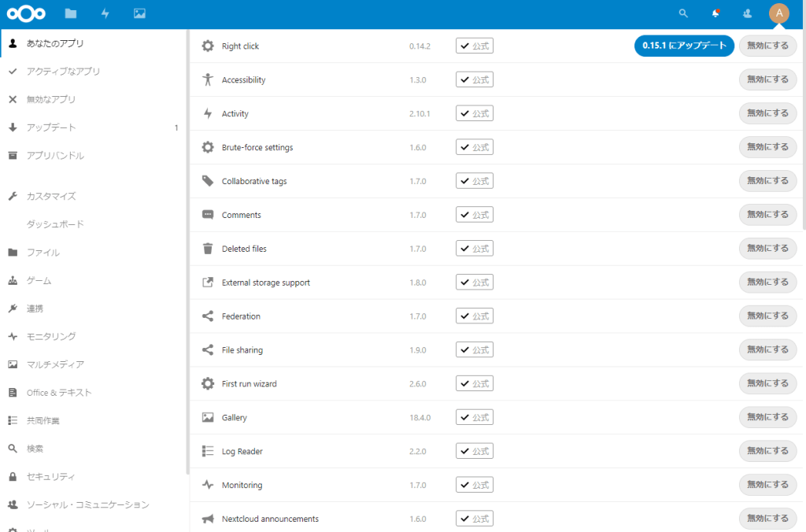Viewport: 806px width, 532px height.
Task: Disable Collaborative tags app
Action: pyautogui.click(x=767, y=180)
